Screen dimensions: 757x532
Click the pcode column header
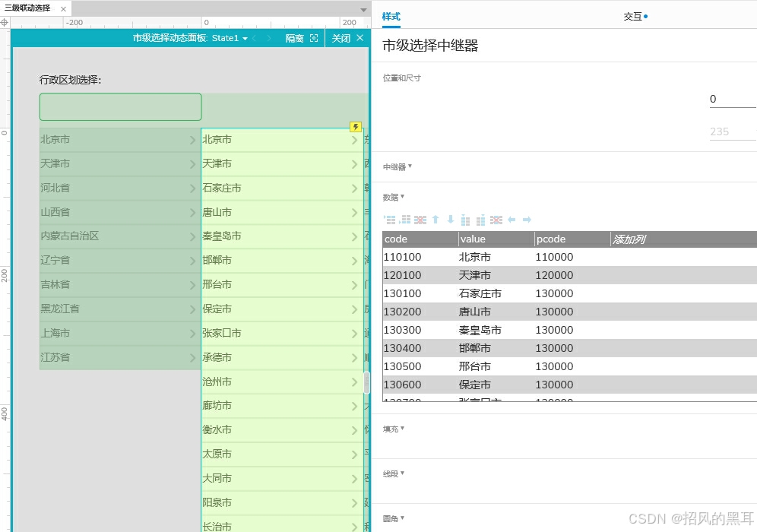click(x=572, y=239)
